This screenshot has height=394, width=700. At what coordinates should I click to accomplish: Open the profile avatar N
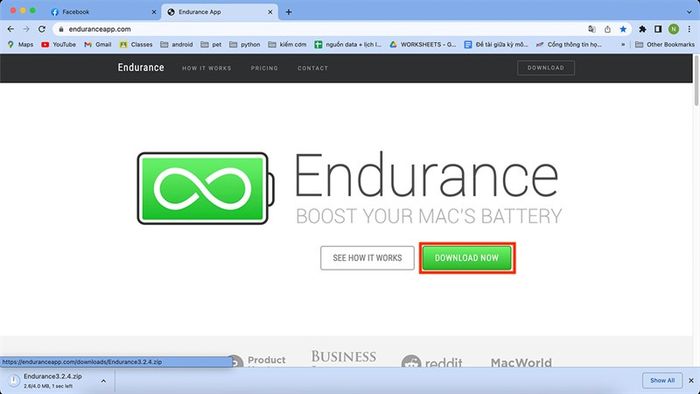pyautogui.click(x=674, y=29)
